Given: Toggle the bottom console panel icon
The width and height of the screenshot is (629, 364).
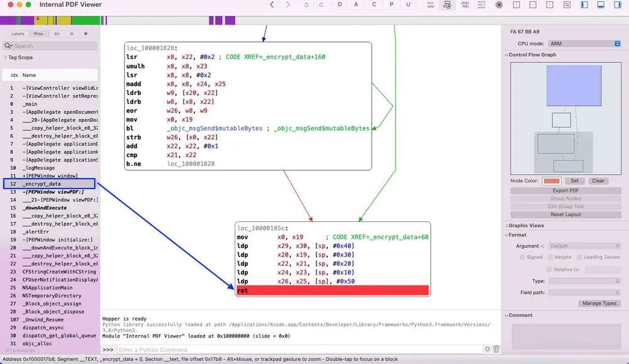Looking at the screenshot, I should point(602,5).
